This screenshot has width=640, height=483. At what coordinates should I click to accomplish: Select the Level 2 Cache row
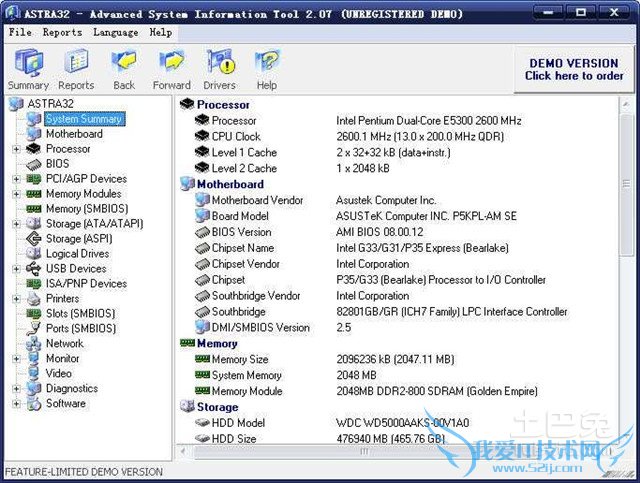click(292, 168)
